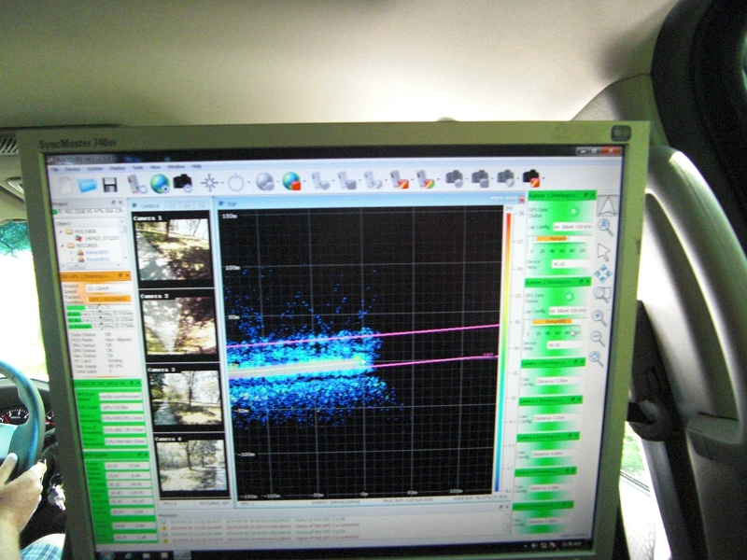This screenshot has width=747, height=560.
Task: Click the zoom in magnifier tool
Action: click(x=599, y=317)
